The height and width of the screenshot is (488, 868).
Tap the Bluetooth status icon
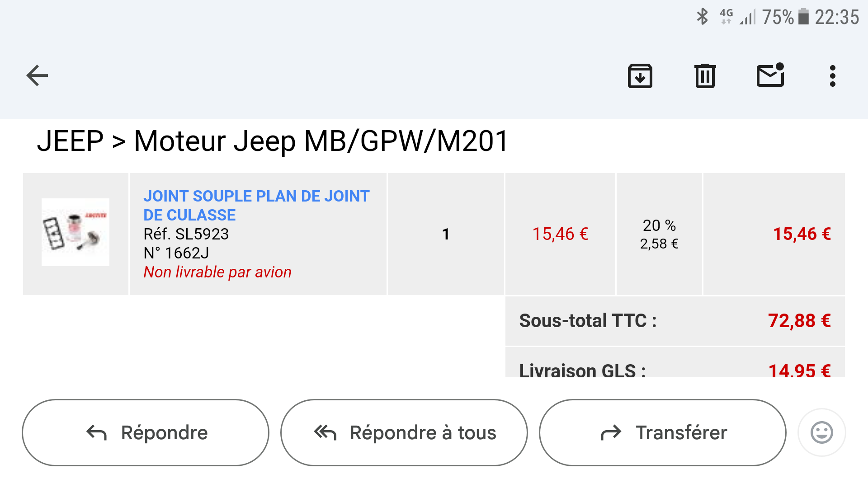702,17
